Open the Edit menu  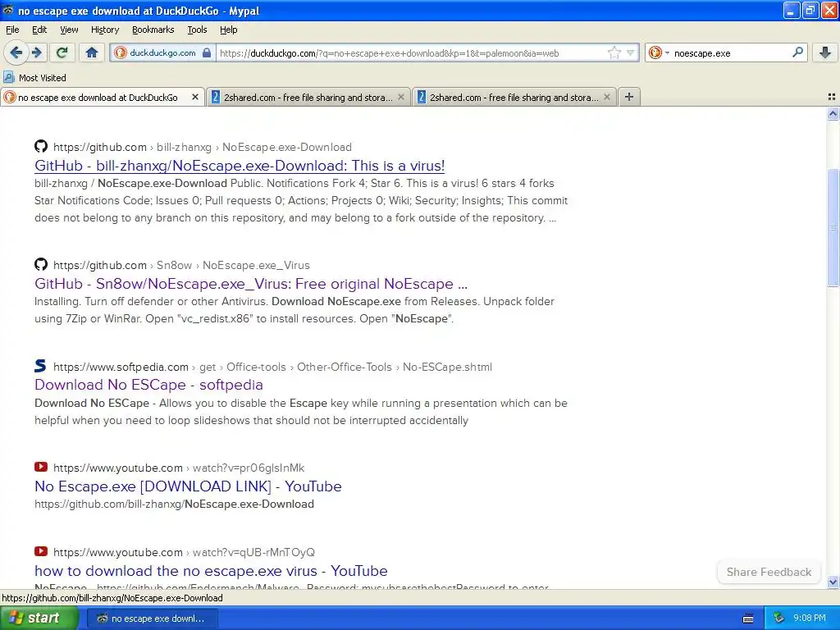click(39, 30)
